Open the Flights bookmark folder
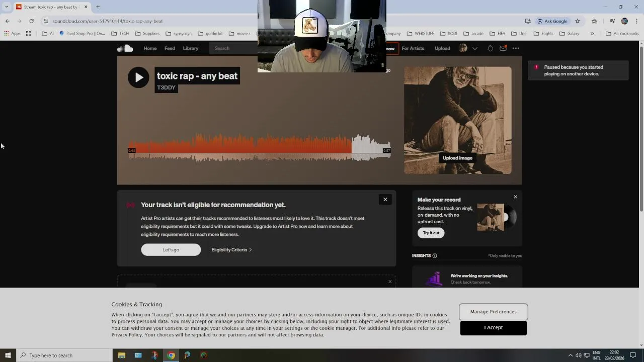Screen dimensions: 644x362 [x=543, y=34]
